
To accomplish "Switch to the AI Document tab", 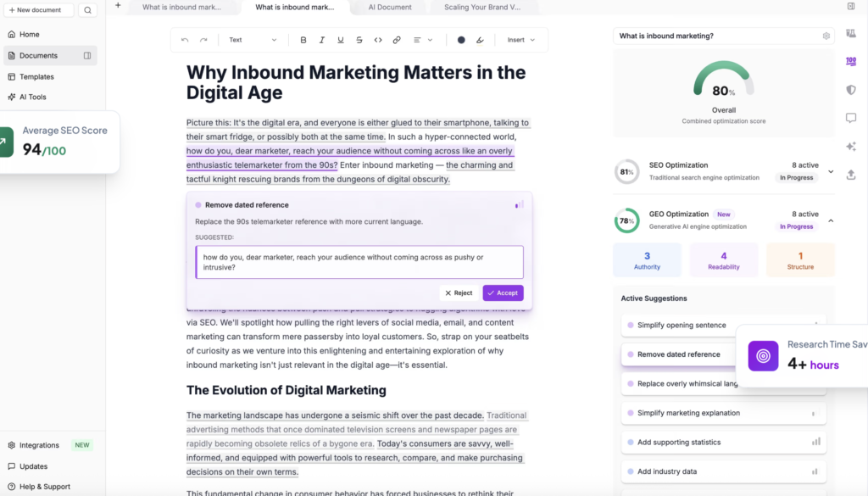I will point(390,7).
